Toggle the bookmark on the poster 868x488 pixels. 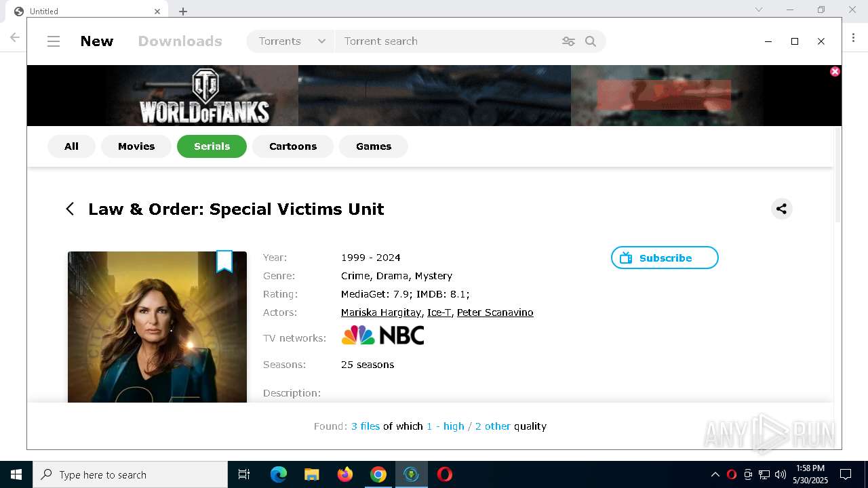[x=224, y=262]
